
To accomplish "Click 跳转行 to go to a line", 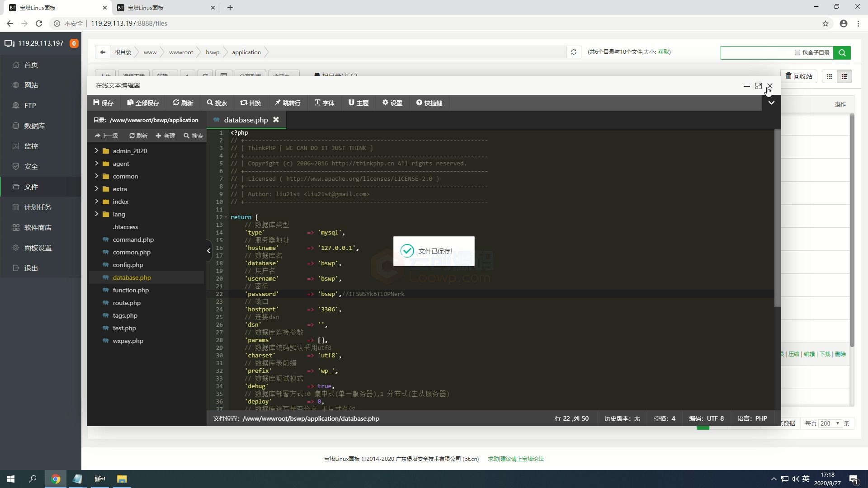I will (288, 103).
